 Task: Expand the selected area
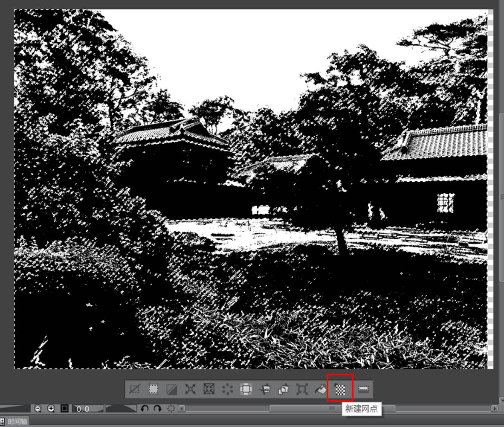190,389
